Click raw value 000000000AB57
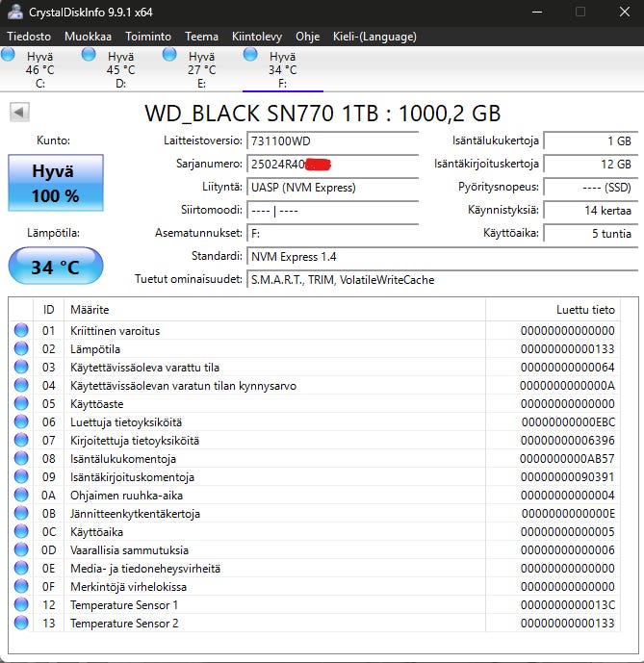 tap(567, 459)
